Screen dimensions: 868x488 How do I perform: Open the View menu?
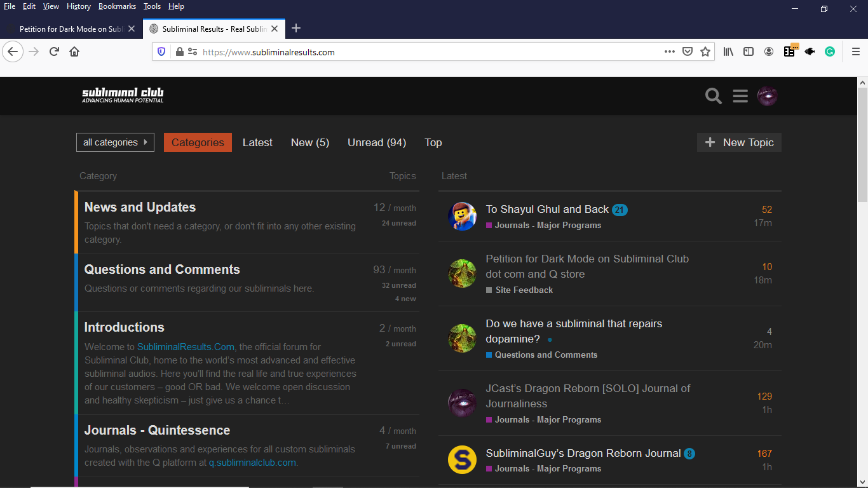tap(51, 6)
